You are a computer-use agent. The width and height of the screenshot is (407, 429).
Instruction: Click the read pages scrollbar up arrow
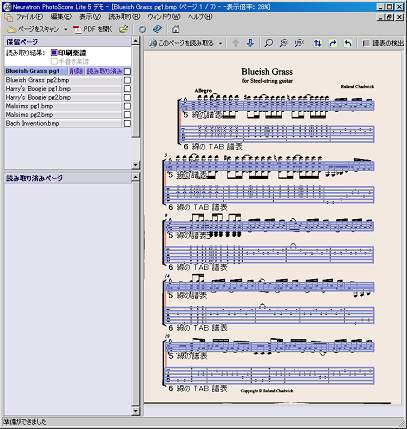point(135,177)
